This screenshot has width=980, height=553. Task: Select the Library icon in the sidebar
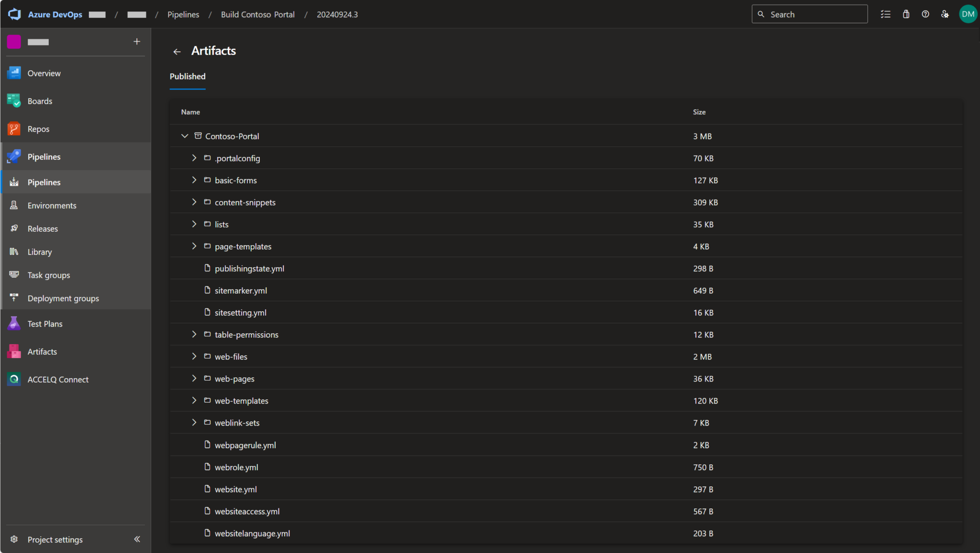click(14, 252)
